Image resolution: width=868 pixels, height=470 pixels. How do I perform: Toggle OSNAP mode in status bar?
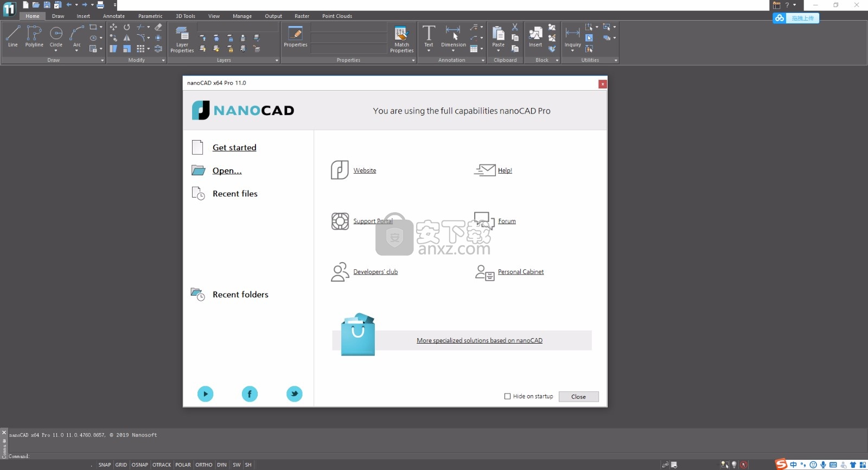pyautogui.click(x=139, y=465)
